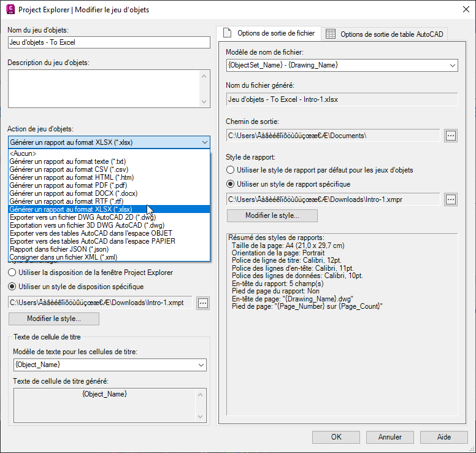This screenshot has width=476, height=453.
Task: Click 'Police de ligne de titre: Calibri, 12pt.'
Action: 286,260
